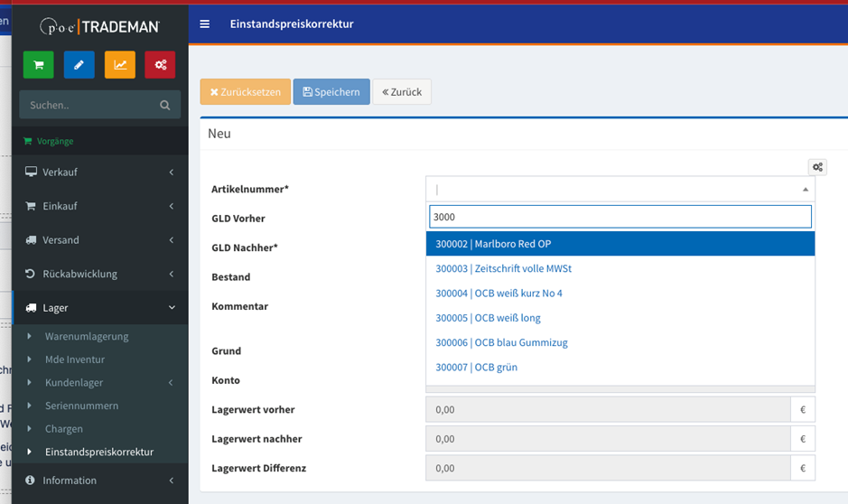Open the form settings gears icon
848x504 pixels.
click(817, 167)
